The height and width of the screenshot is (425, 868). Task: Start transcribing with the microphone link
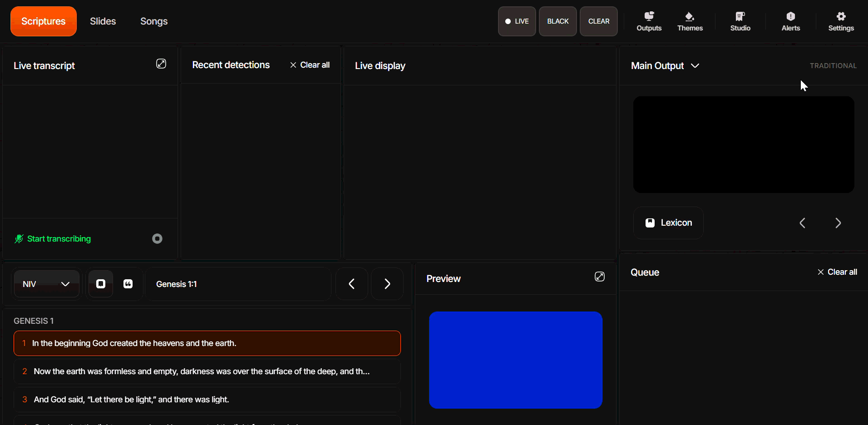[53, 239]
